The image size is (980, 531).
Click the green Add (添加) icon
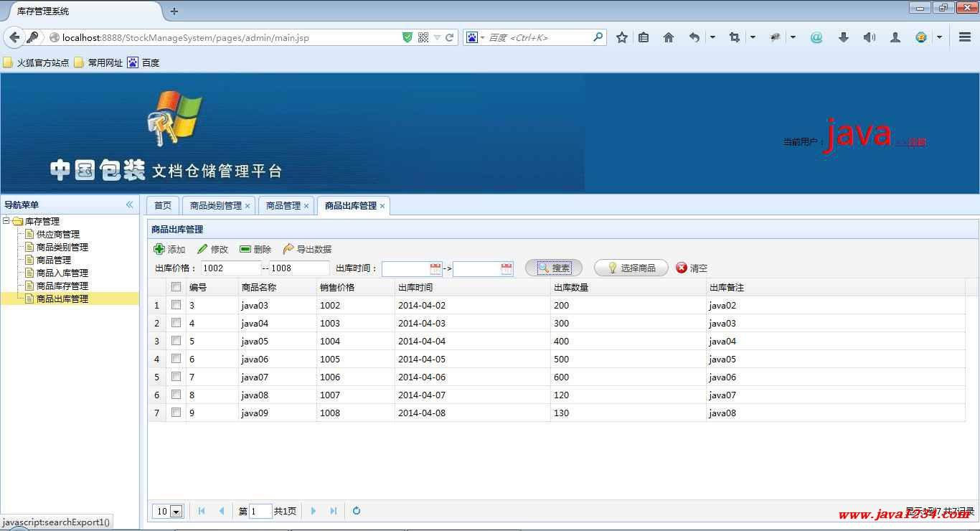click(159, 249)
